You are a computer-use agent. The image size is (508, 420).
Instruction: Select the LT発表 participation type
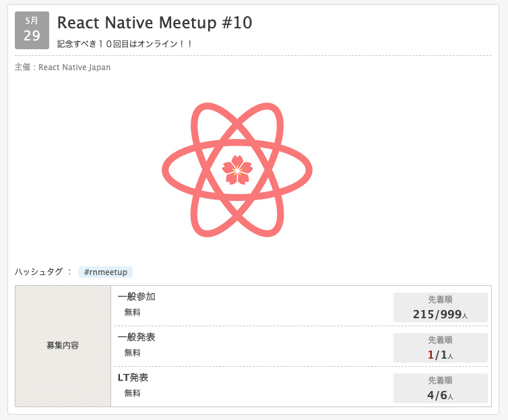pyautogui.click(x=133, y=378)
